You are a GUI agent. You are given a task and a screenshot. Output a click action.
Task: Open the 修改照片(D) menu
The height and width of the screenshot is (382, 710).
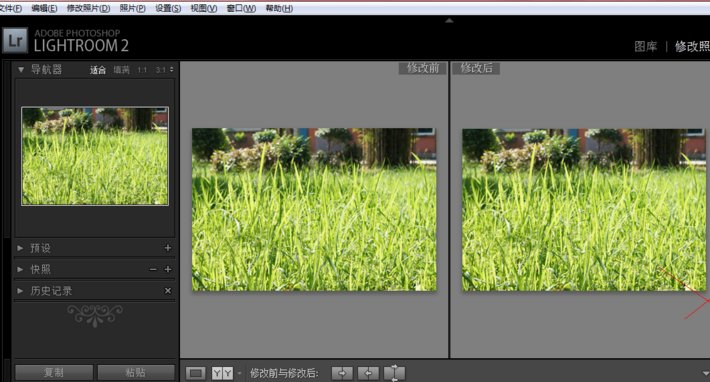click(x=88, y=9)
